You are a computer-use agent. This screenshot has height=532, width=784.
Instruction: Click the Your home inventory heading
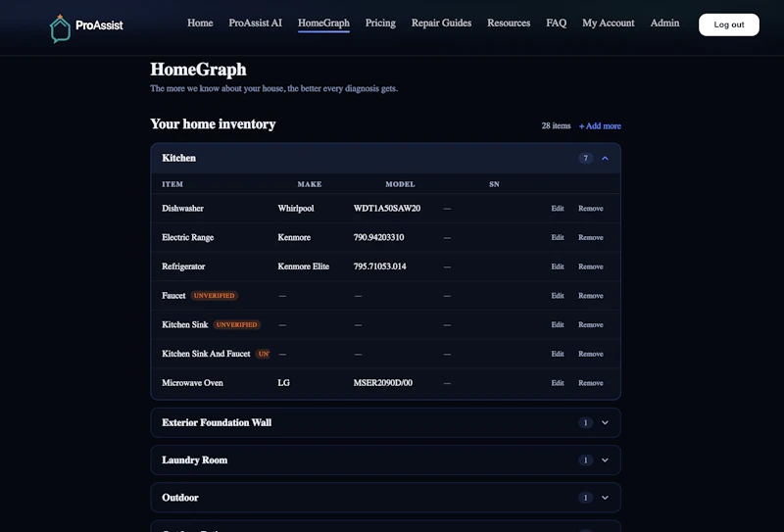213,124
